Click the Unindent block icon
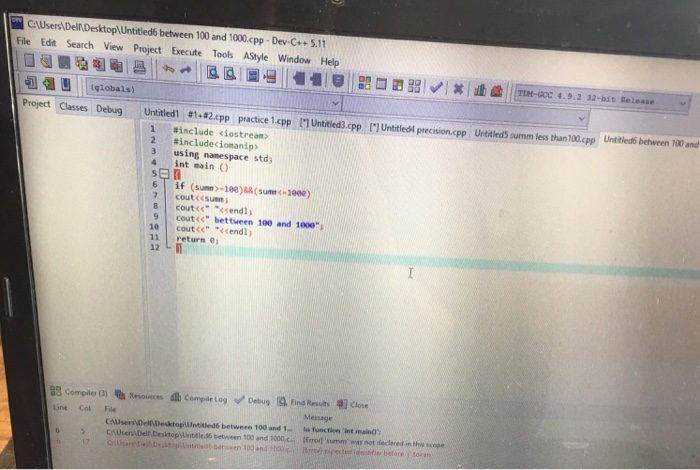700x470 pixels. pyautogui.click(x=316, y=79)
